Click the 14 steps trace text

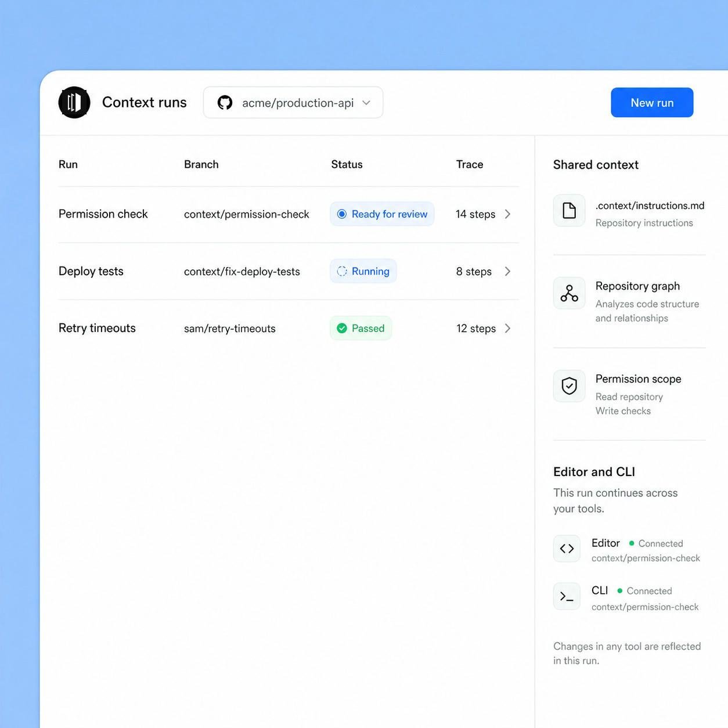[x=475, y=214]
